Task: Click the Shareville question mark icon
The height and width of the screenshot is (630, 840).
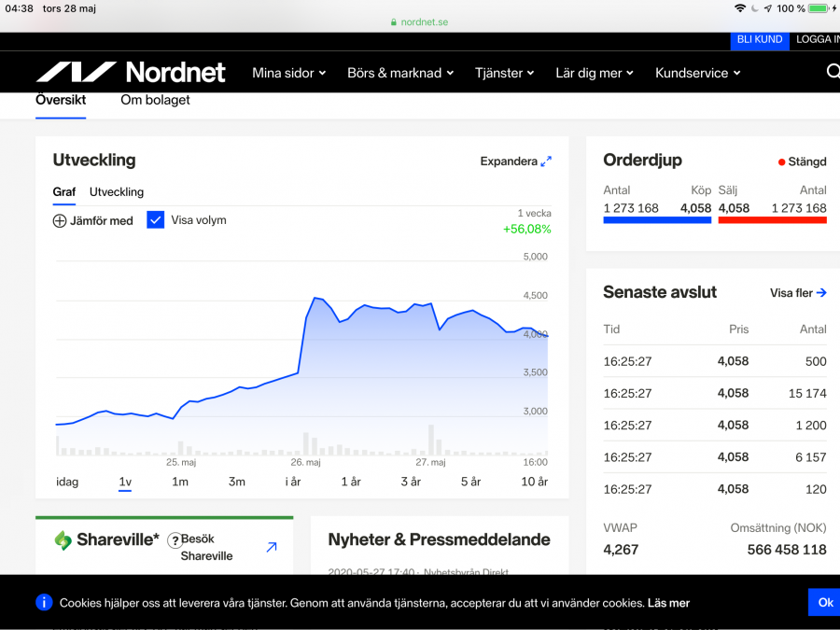Action: tap(174, 540)
